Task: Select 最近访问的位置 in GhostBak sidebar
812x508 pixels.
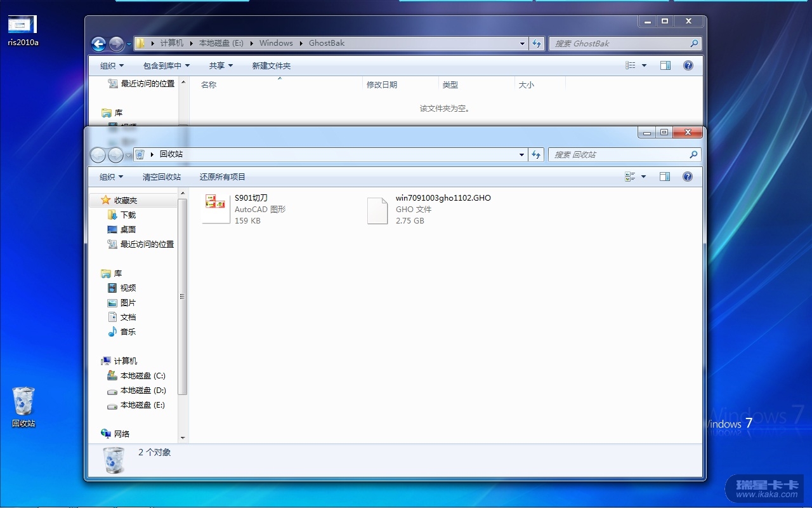Action: pos(141,84)
